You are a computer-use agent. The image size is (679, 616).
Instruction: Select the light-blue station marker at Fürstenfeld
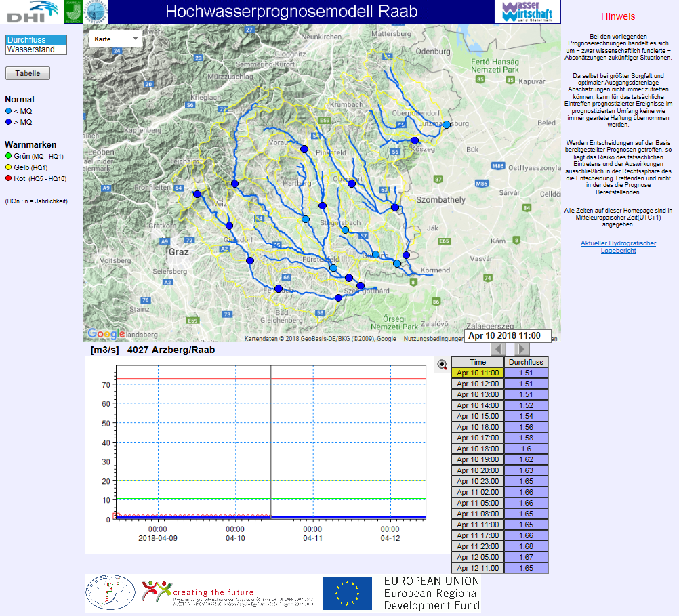tap(333, 268)
